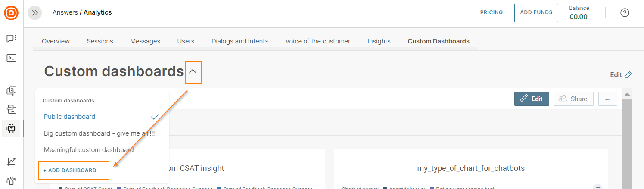This screenshot has height=189, width=644.
Task: Expand the sidebar with the double-chevron button
Action: click(35, 13)
